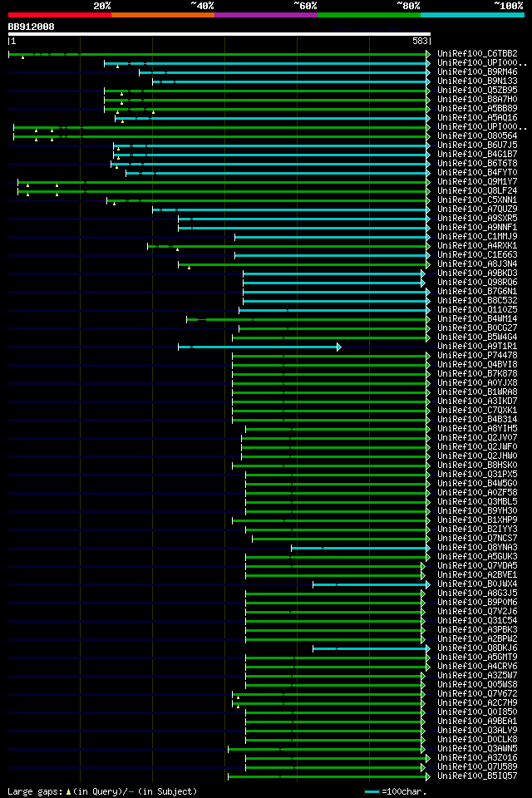Click the orange ~40% identity legend segment
This screenshot has height=798, width=532.
163,15
